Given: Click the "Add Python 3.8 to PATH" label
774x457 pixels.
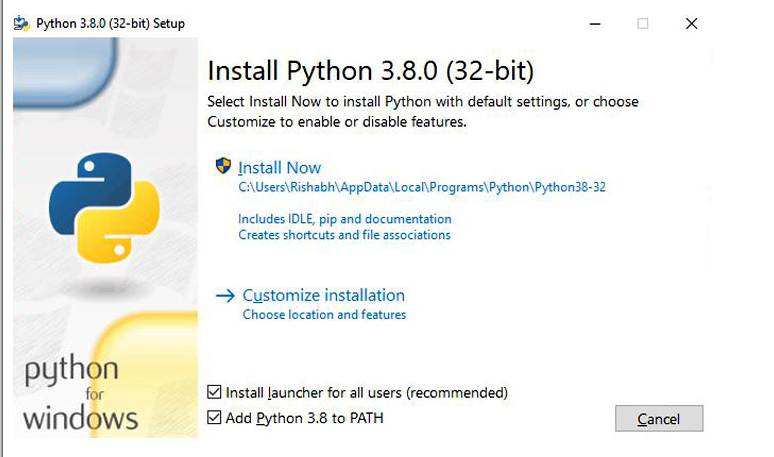Looking at the screenshot, I should (x=305, y=418).
